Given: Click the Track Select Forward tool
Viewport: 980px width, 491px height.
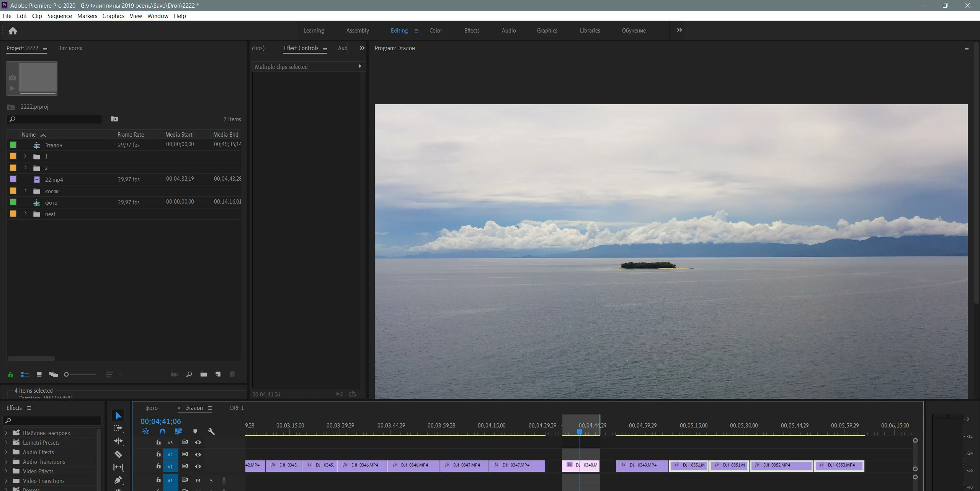Looking at the screenshot, I should [118, 428].
